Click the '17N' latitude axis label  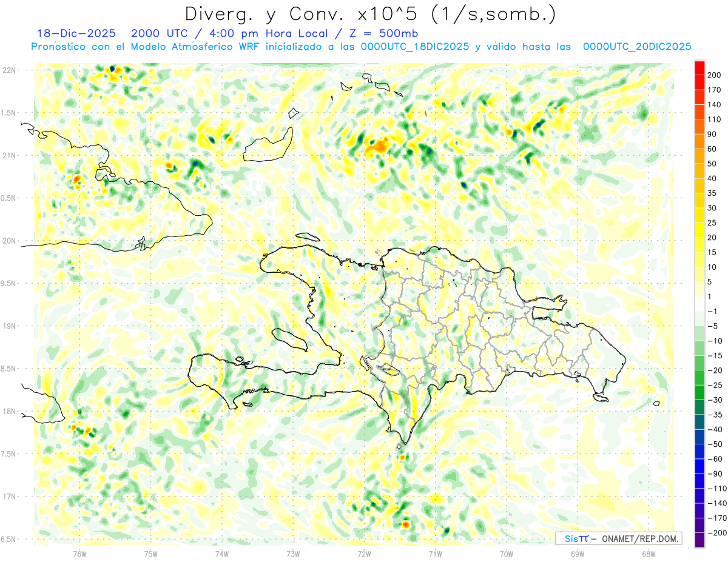tap(9, 497)
